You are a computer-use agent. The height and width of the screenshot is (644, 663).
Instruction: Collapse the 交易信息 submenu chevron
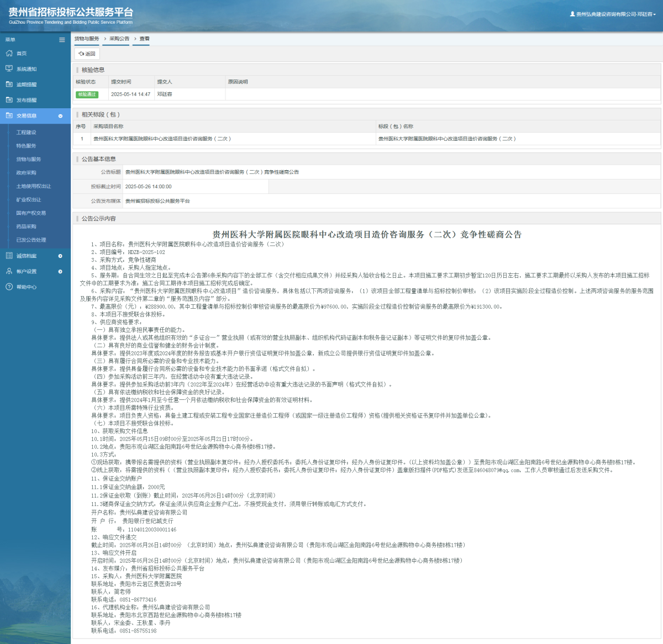[61, 116]
